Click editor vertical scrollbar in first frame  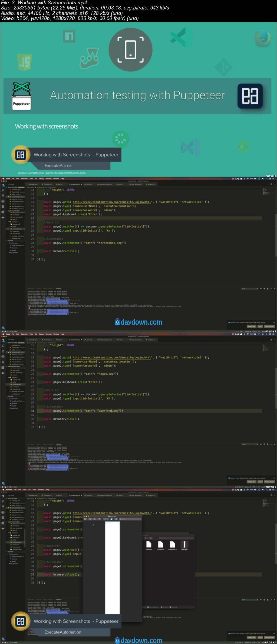(276, 235)
